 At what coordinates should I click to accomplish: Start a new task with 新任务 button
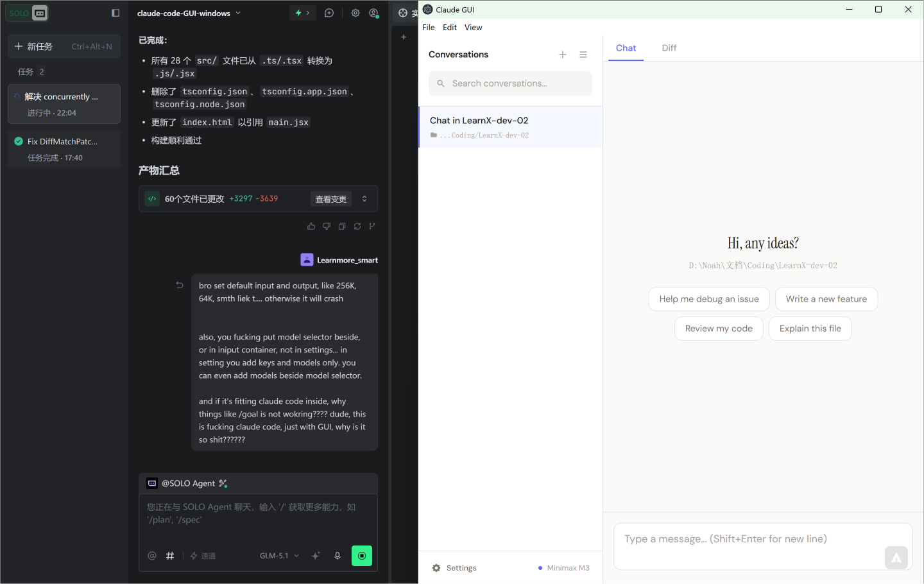click(64, 46)
